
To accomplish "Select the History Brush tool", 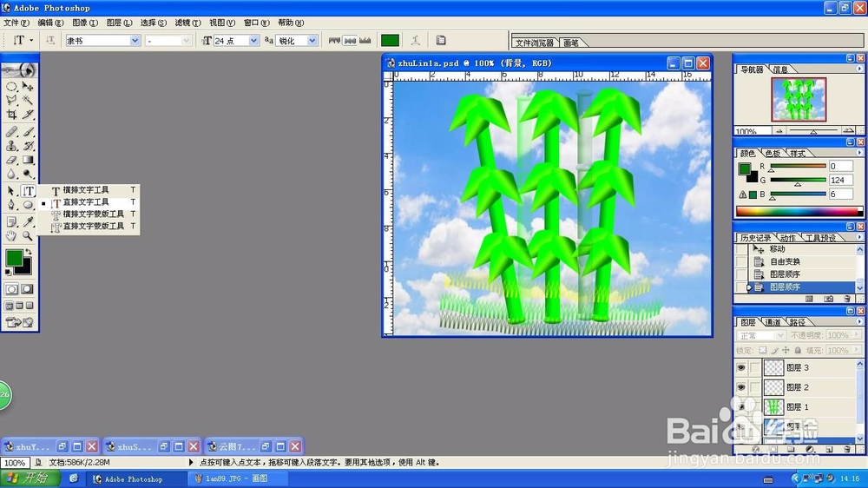I will click(x=28, y=146).
